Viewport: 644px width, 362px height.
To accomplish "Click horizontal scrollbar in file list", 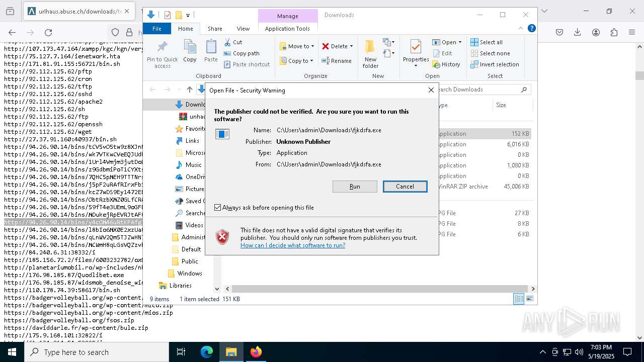I will coord(379,289).
